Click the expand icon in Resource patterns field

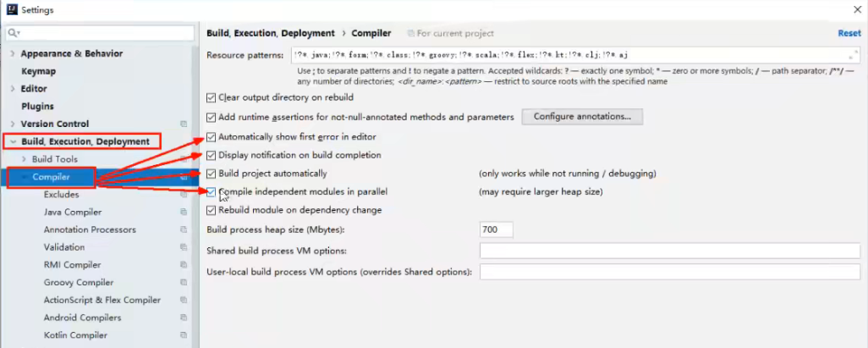pyautogui.click(x=854, y=54)
